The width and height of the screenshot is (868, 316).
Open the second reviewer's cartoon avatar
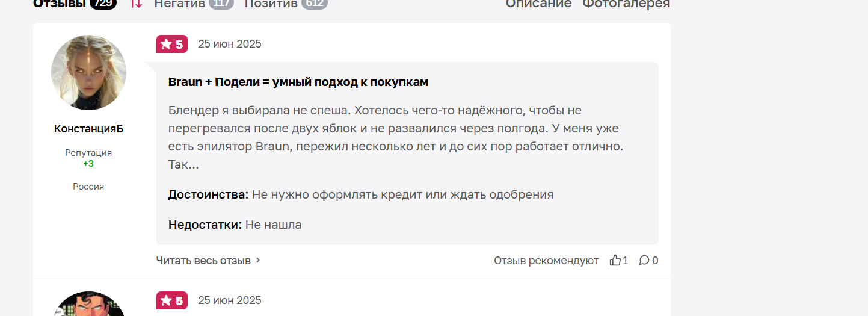click(x=89, y=305)
